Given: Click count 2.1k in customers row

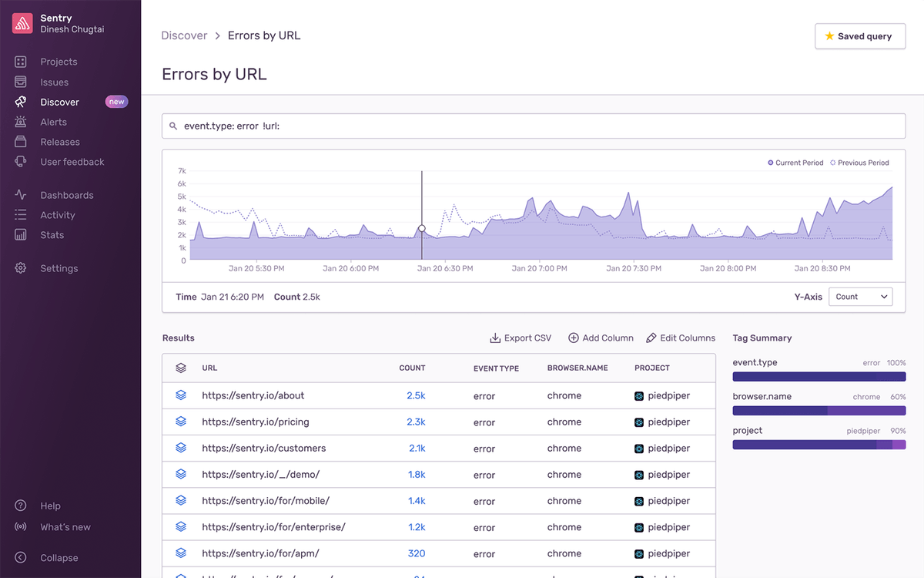Looking at the screenshot, I should [x=417, y=448].
